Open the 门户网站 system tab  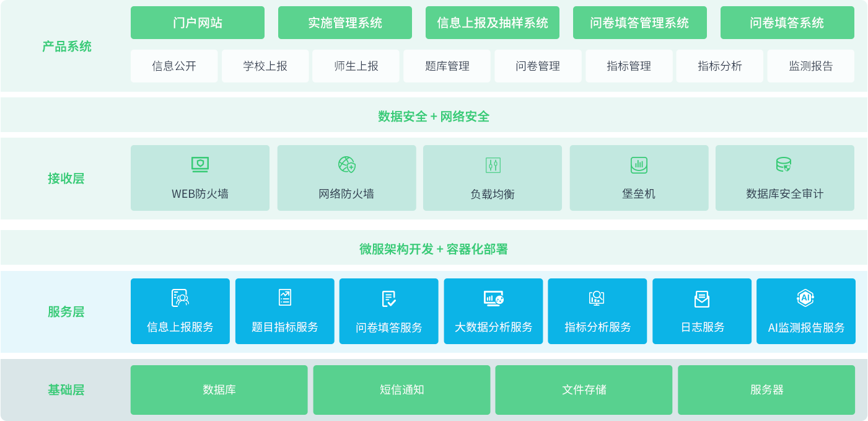[x=198, y=23]
